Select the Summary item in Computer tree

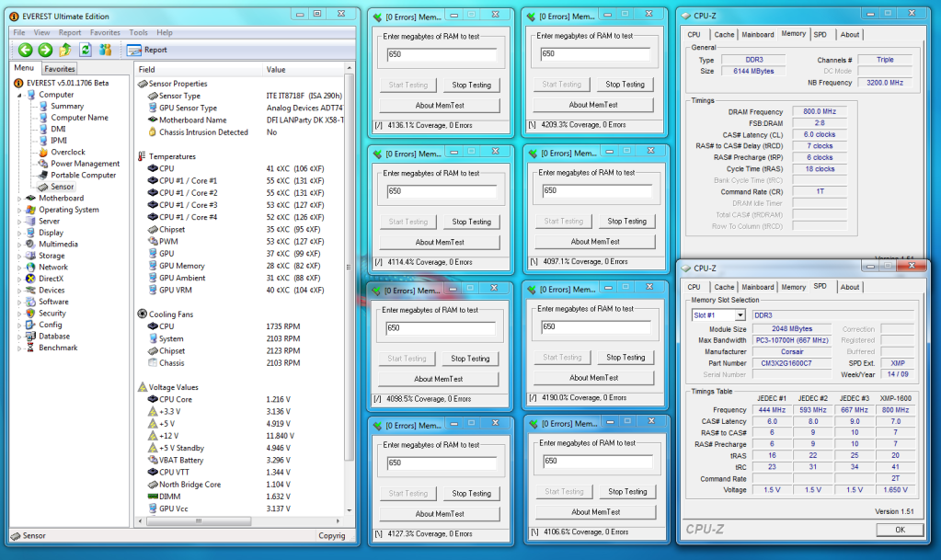tap(67, 106)
